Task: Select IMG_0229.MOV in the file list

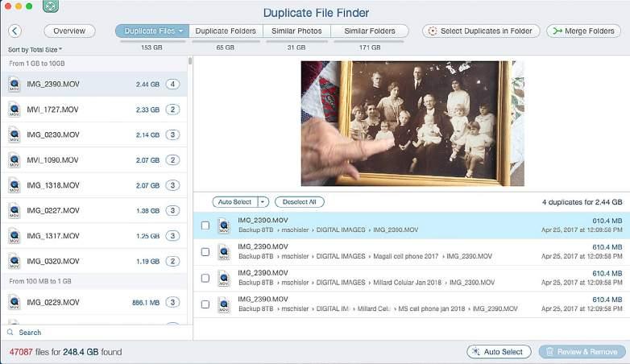Action: click(94, 302)
